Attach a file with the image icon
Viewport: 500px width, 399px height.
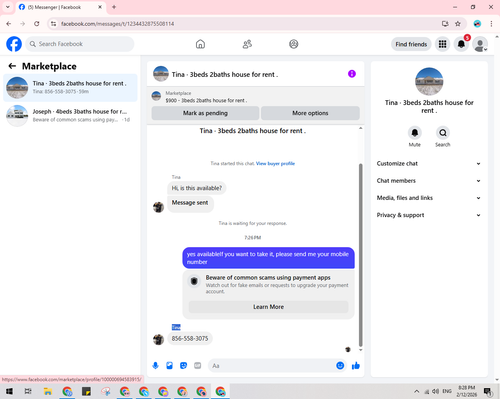(x=170, y=366)
